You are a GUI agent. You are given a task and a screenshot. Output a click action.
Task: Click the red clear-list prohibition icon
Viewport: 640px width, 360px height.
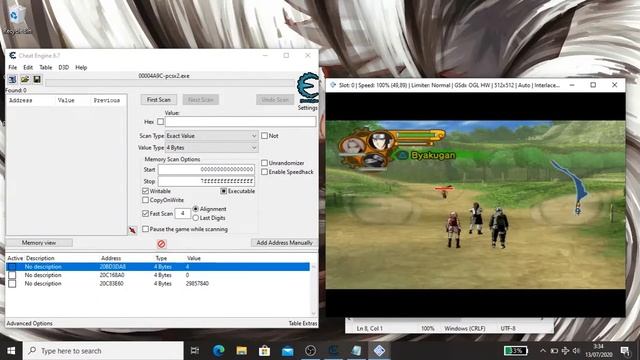(x=161, y=244)
